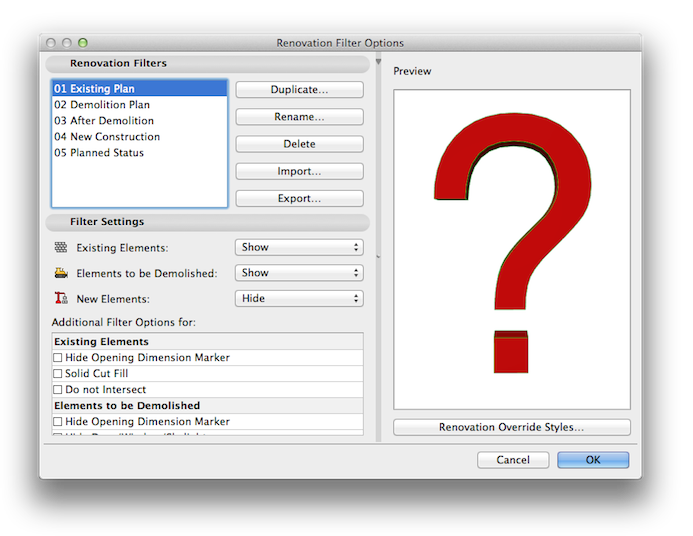
Task: Click the Duplicate... button
Action: pos(299,89)
